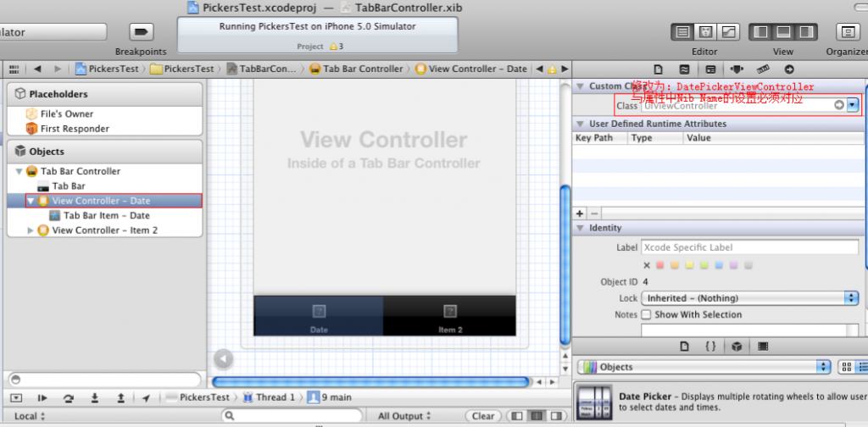Open the Media library
This screenshot has height=427, width=868.
tap(763, 347)
